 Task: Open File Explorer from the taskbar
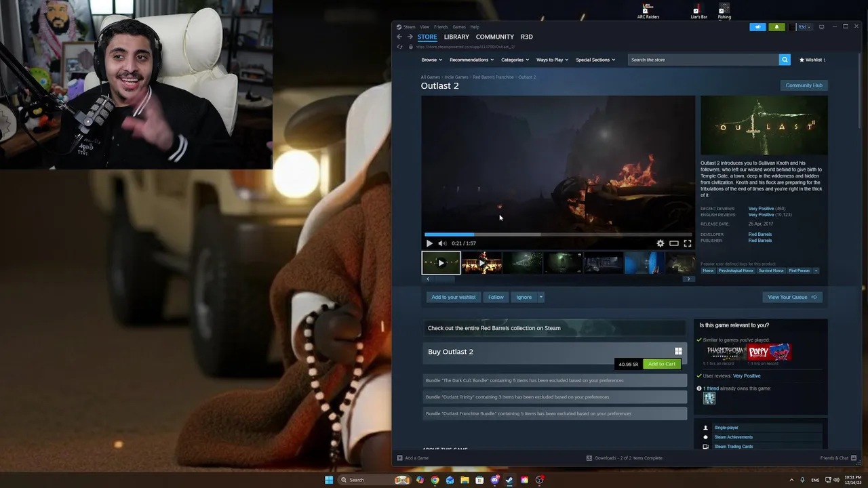[465, 480]
